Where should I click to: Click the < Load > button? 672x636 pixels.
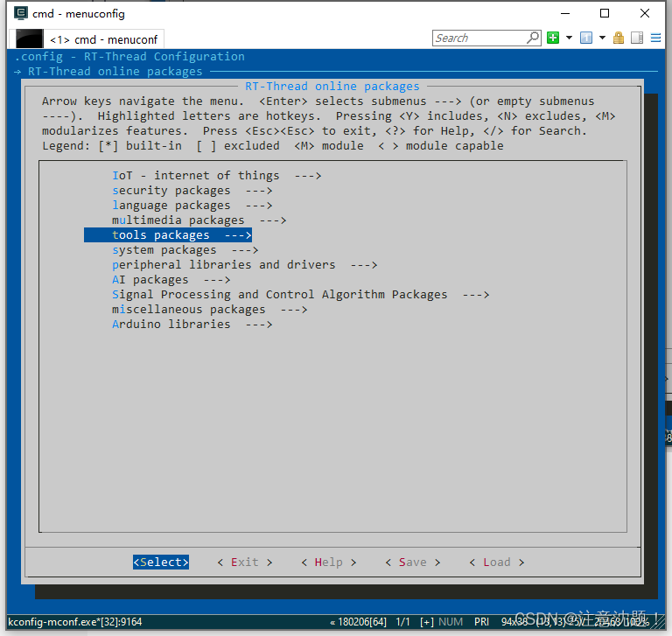tap(497, 563)
